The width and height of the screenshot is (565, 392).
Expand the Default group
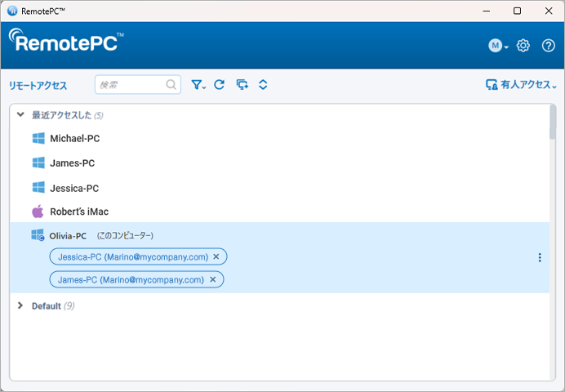20,305
